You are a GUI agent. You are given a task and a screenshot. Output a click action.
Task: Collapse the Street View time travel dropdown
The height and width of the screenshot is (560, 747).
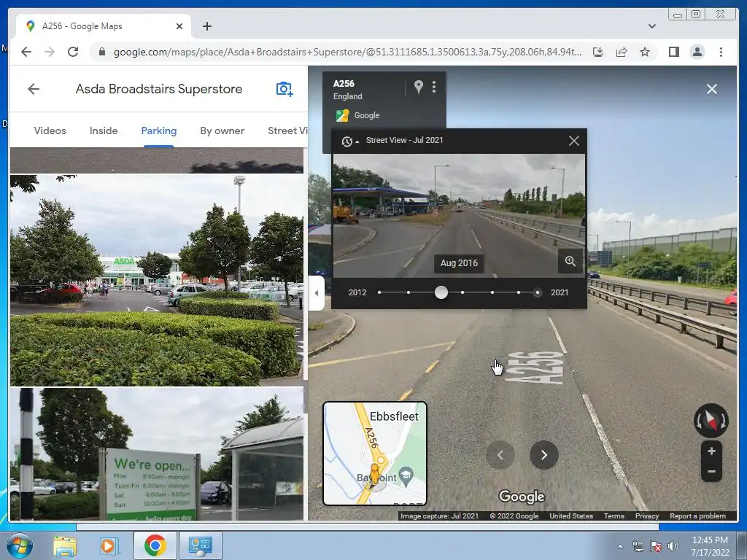[x=350, y=141]
